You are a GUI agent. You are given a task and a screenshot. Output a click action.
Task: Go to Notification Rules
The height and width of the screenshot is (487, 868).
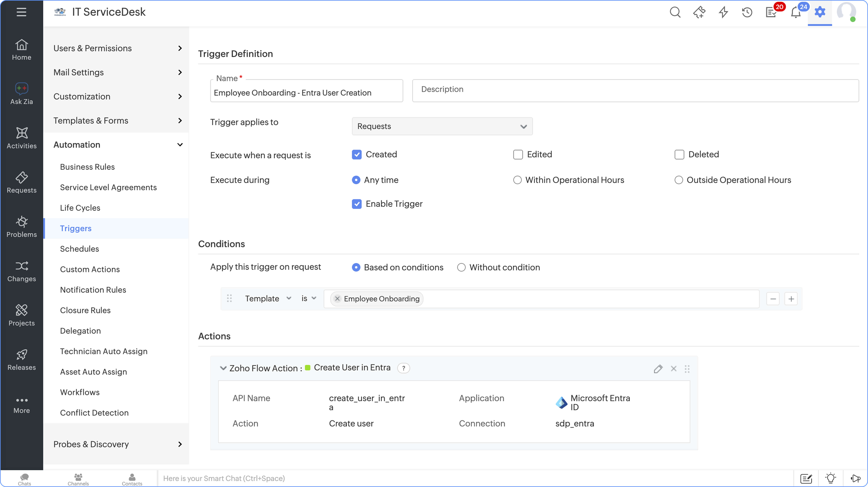93,290
